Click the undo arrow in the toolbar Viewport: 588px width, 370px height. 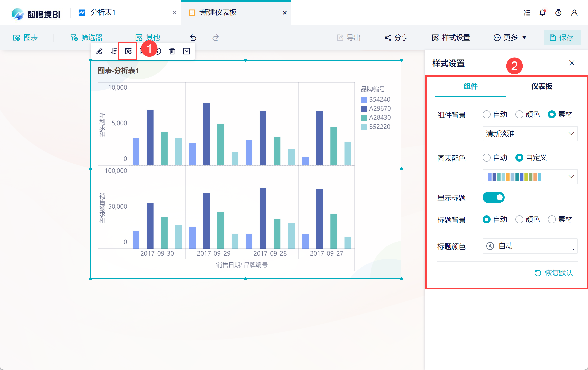pyautogui.click(x=193, y=38)
